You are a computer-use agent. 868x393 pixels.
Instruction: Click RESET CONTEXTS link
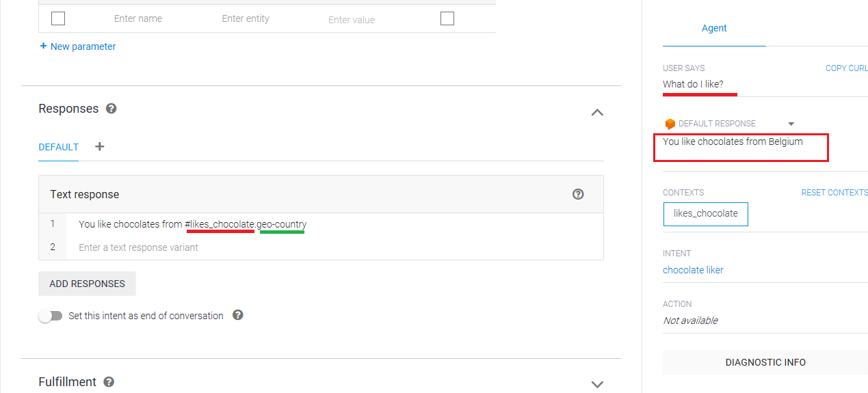click(834, 193)
